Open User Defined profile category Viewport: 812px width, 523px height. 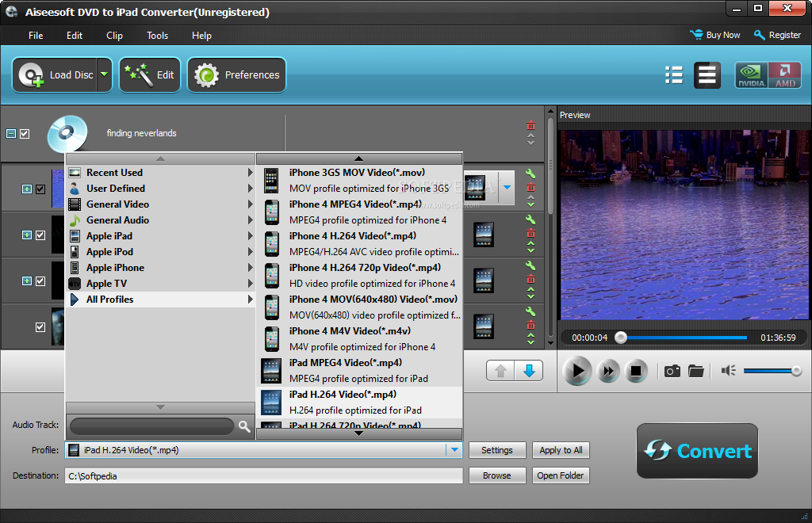(160, 189)
